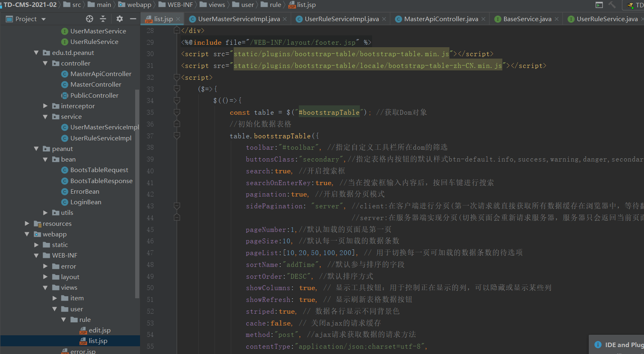The image size is (644, 354).
Task: Click the collapse all icon in Project toolbar
Action: 103,19
